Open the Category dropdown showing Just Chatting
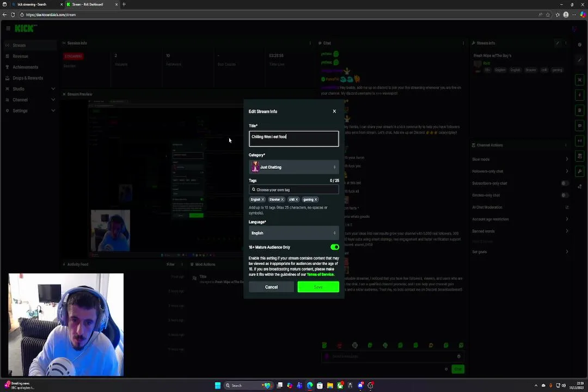 pos(293,167)
